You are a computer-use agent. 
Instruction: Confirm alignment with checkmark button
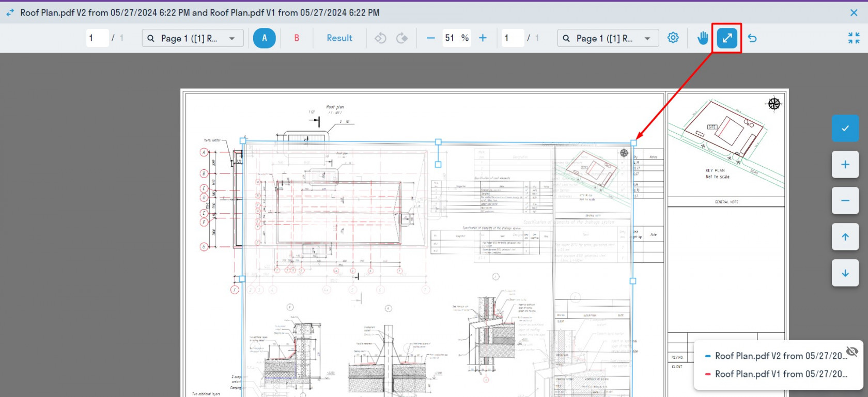pyautogui.click(x=845, y=128)
